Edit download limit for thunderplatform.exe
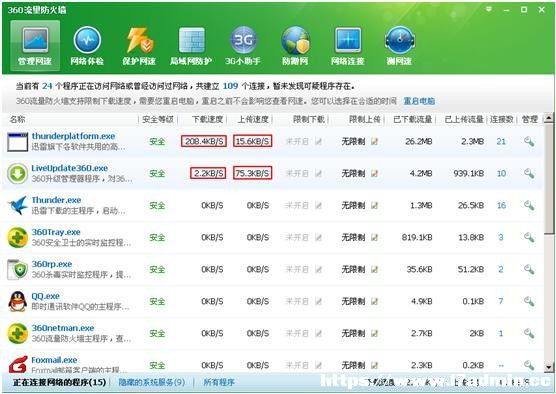Image resolution: width=556 pixels, height=394 pixels. pyautogui.click(x=318, y=141)
